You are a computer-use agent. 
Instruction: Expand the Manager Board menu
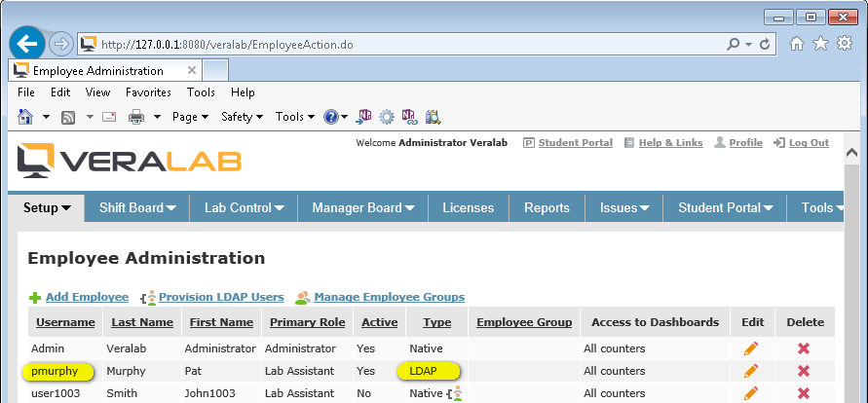pyautogui.click(x=363, y=208)
